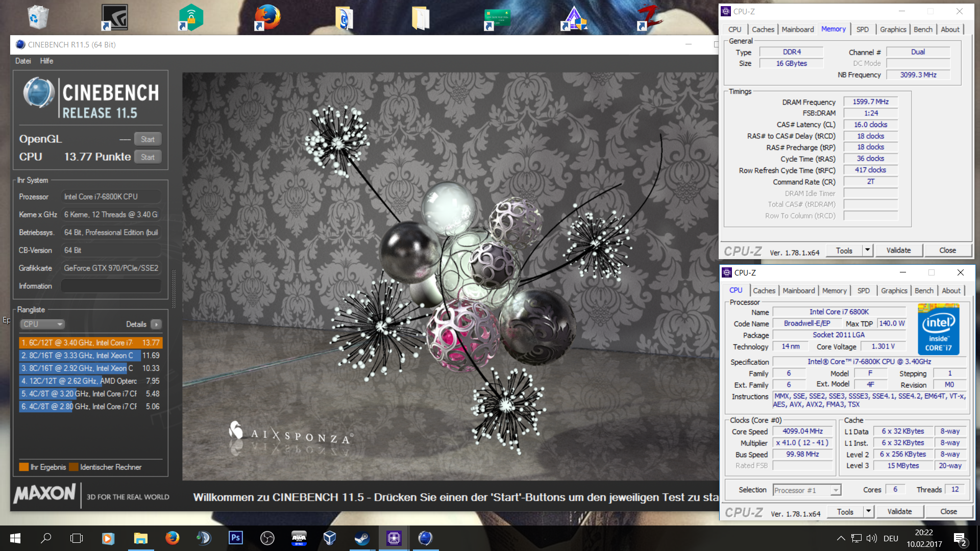Open the Hilfe menu in Cinebench
980x551 pixels.
[46, 61]
